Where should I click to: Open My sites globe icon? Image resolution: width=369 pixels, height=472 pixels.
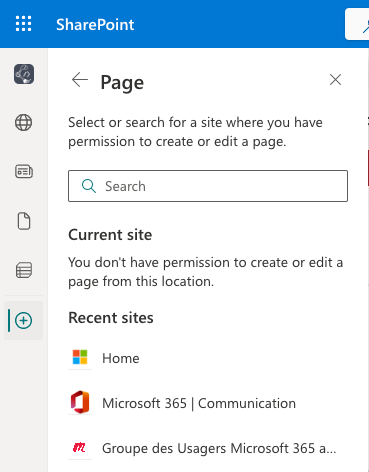pyautogui.click(x=24, y=123)
